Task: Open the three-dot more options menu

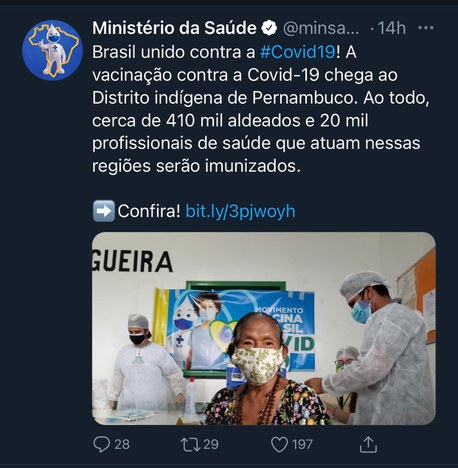Action: coord(426,28)
